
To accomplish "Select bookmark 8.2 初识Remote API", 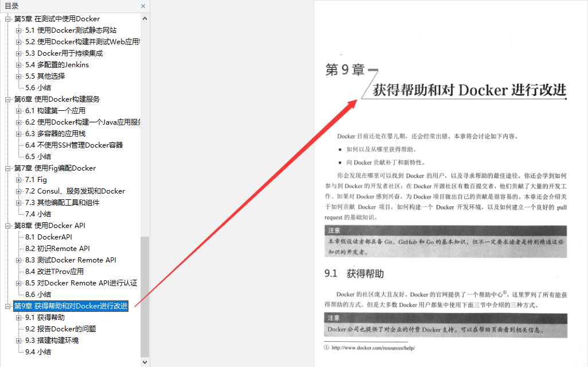I will tap(58, 249).
